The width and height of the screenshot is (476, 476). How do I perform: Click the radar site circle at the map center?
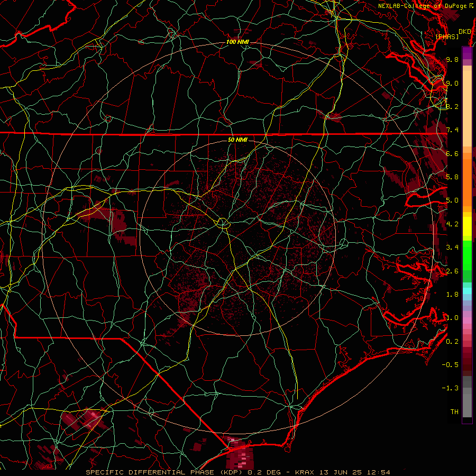click(x=223, y=223)
